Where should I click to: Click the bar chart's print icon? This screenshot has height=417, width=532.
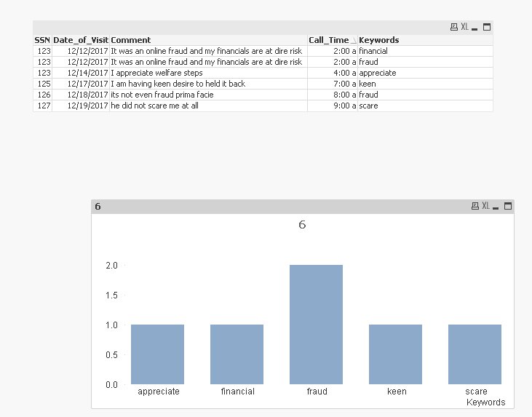click(x=475, y=206)
